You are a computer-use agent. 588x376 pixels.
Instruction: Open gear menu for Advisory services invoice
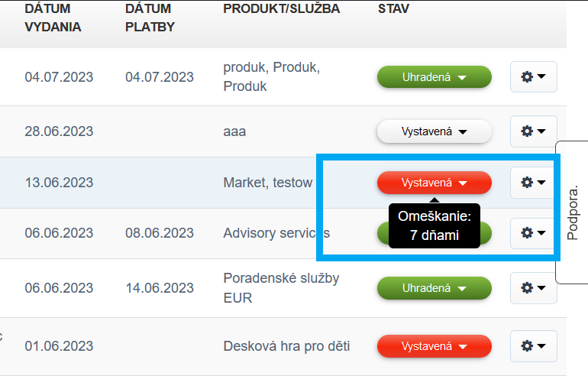point(533,232)
